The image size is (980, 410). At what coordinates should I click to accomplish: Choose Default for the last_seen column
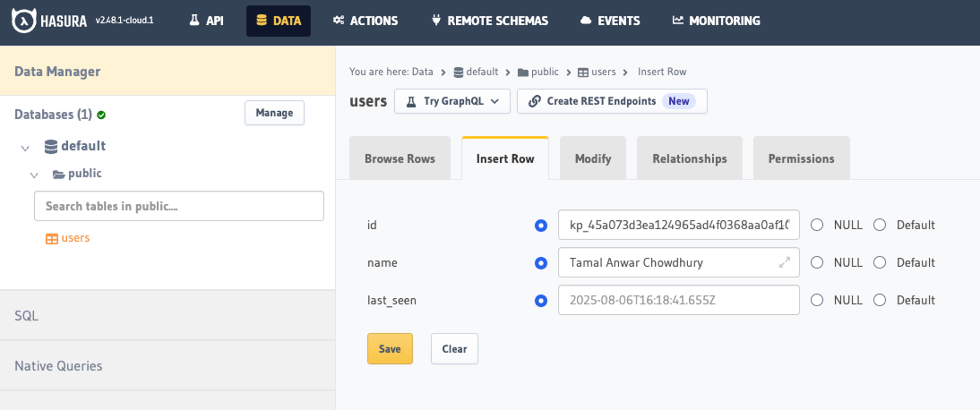click(880, 300)
